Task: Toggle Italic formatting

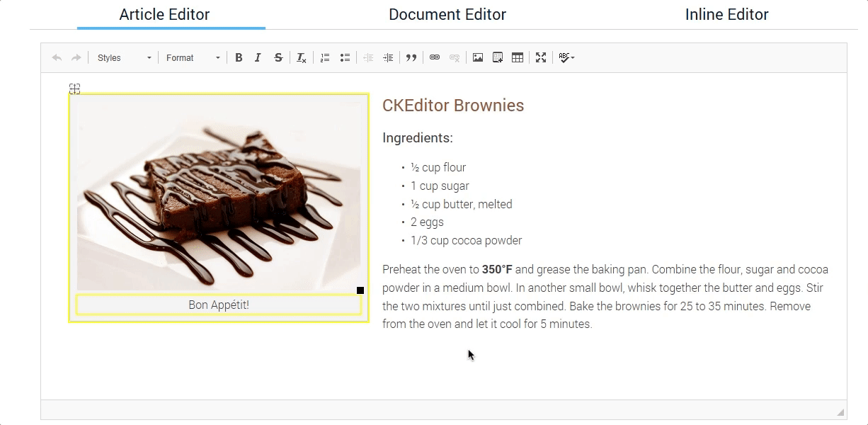Action: coord(258,58)
